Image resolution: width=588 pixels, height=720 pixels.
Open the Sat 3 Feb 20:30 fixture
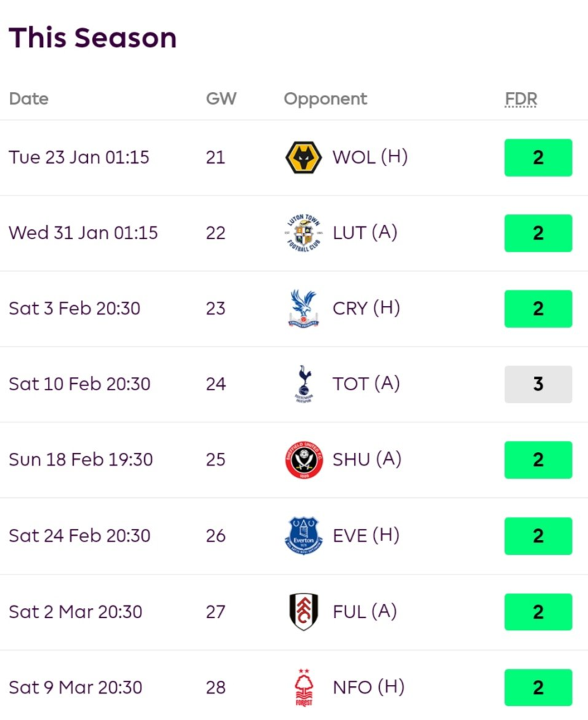point(75,309)
